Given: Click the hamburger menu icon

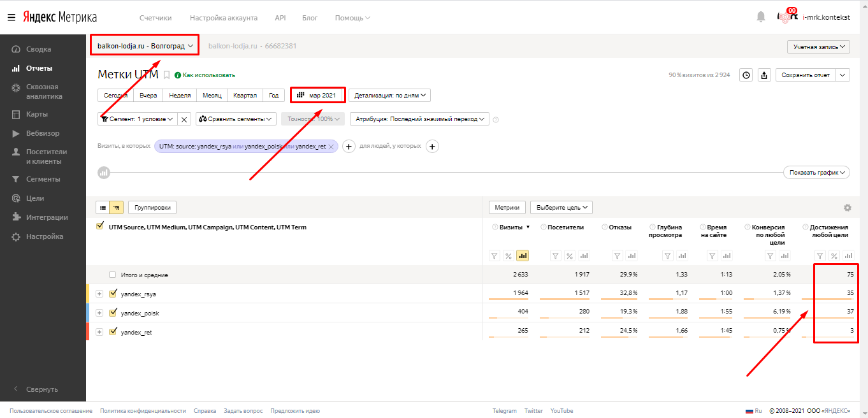Looking at the screenshot, I should click(x=11, y=18).
